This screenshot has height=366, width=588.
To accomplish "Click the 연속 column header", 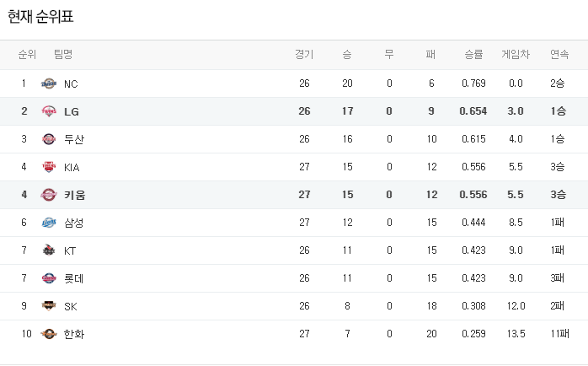I will (x=559, y=55).
